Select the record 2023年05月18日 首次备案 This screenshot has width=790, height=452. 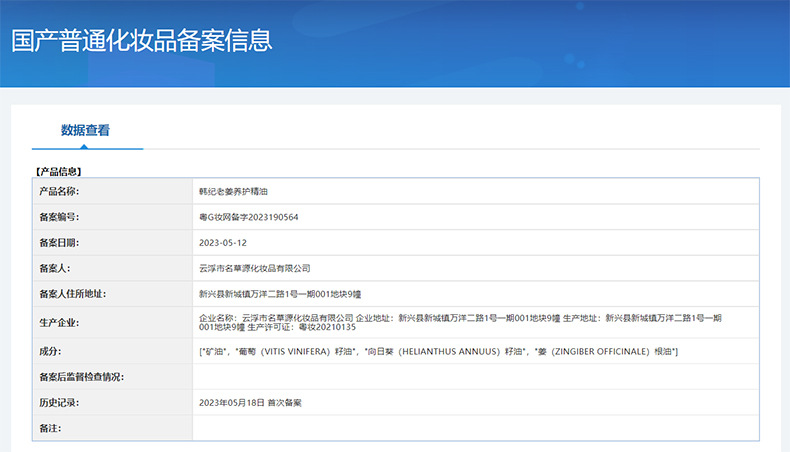click(x=250, y=403)
